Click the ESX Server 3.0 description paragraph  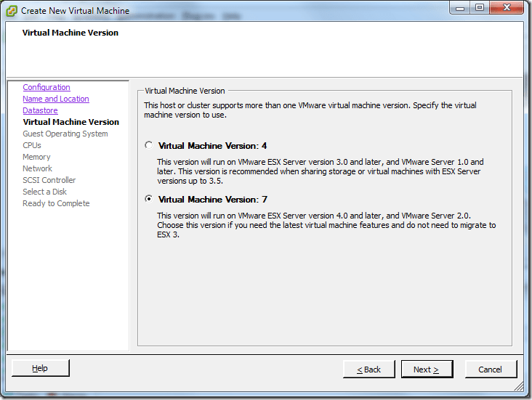[x=321, y=171]
